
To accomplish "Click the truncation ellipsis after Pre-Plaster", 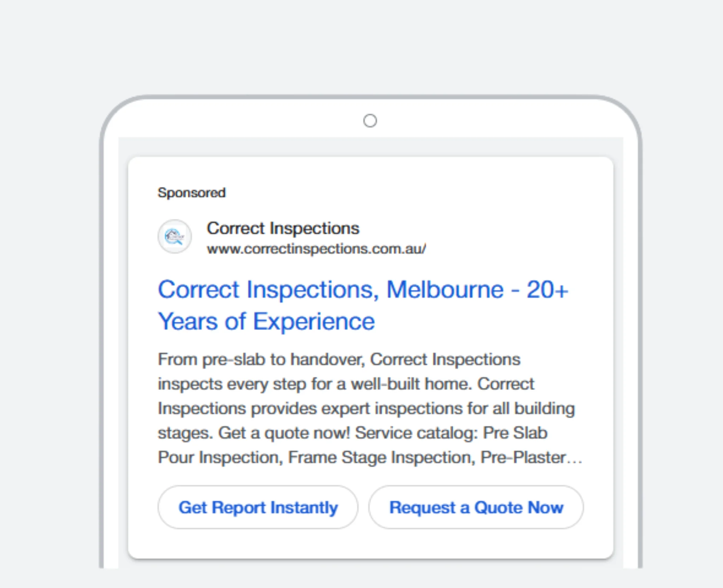I will point(575,459).
